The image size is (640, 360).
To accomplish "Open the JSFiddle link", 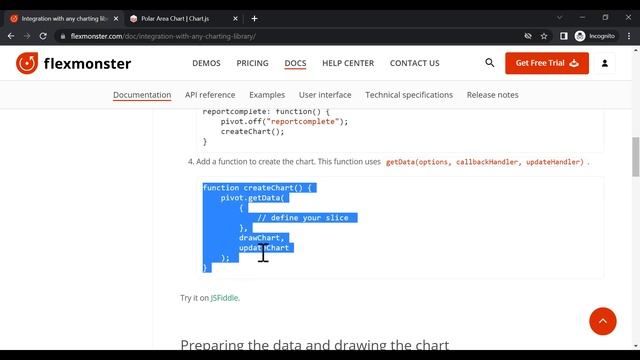I will (224, 298).
